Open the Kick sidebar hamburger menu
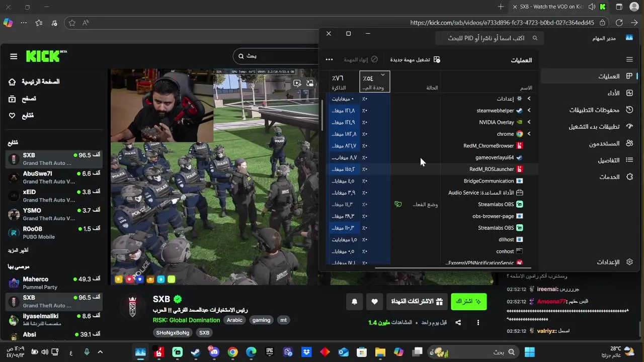Image resolution: width=644 pixels, height=362 pixels. (x=14, y=56)
